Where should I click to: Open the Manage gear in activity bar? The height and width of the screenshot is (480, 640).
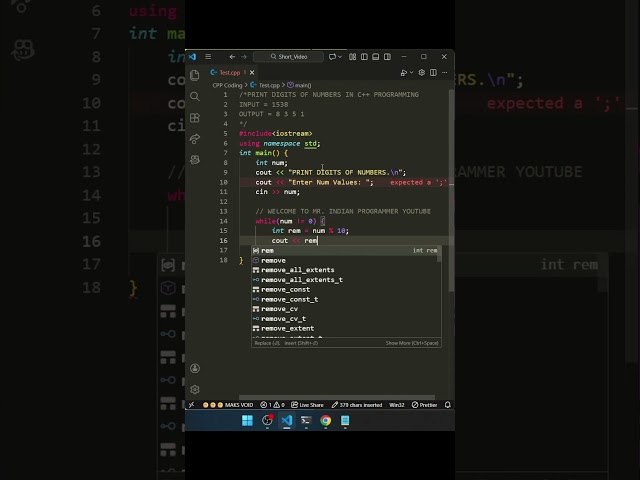click(195, 389)
